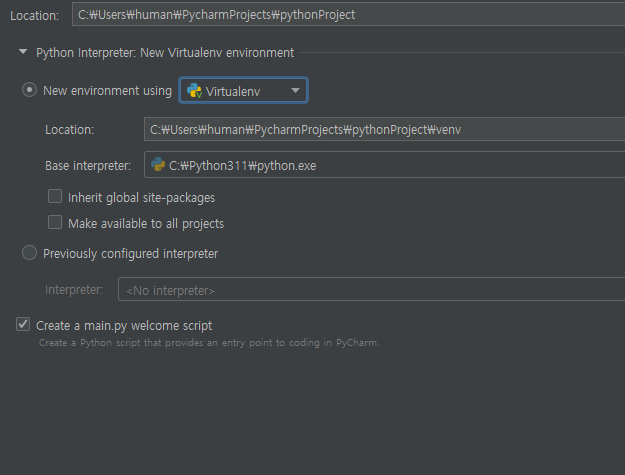Viewport: 625px width, 475px height.
Task: Click the project Location path field at top
Action: pyautogui.click(x=348, y=15)
